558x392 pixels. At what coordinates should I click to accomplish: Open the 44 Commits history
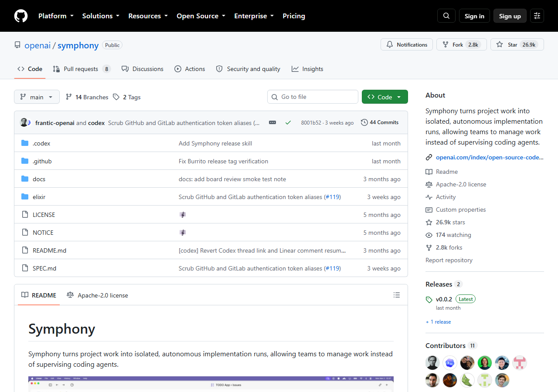380,122
